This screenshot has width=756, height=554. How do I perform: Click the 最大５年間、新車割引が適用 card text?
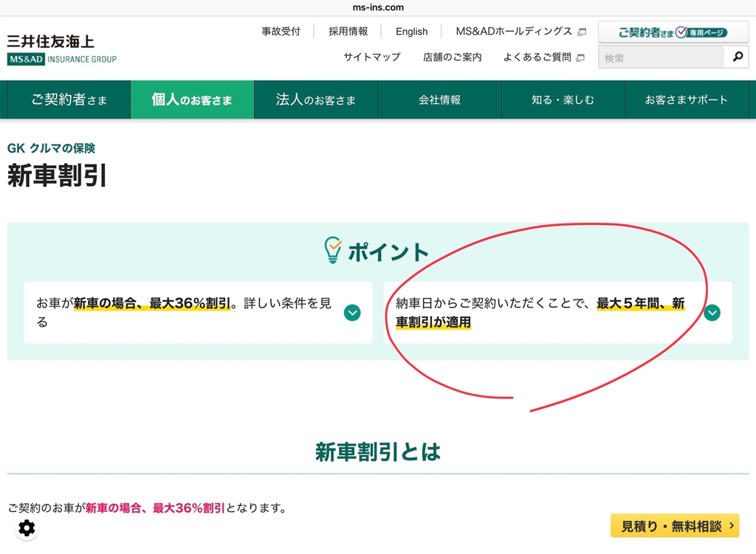pos(540,312)
